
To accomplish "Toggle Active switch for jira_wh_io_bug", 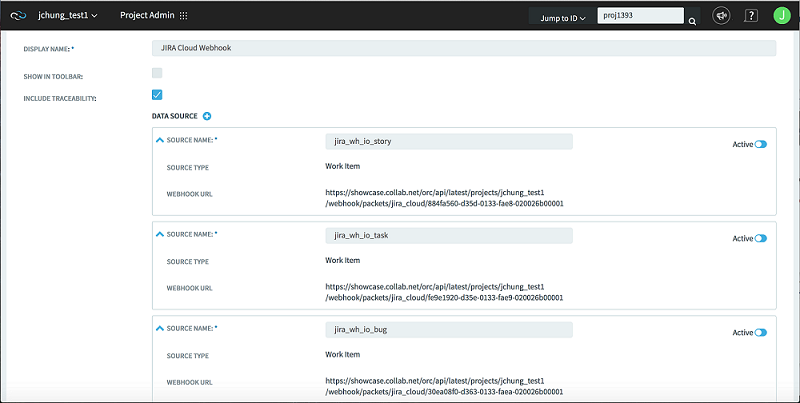I will [x=761, y=333].
